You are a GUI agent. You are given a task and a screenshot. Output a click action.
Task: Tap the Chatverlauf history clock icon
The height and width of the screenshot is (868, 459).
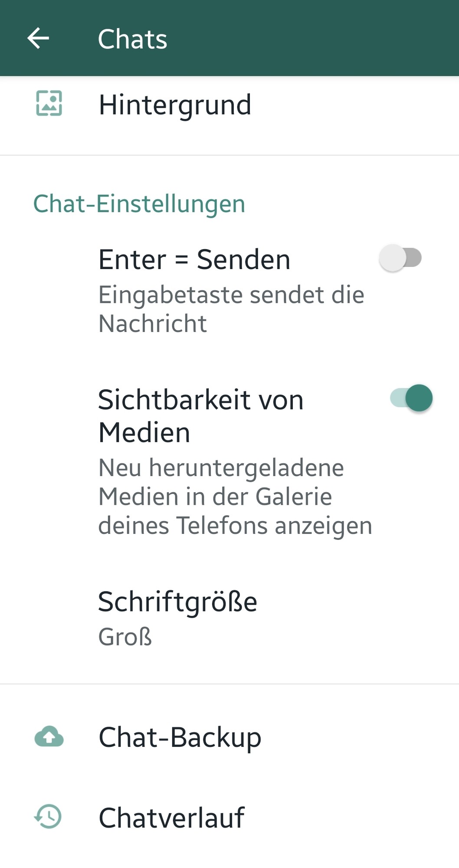pos(48,816)
